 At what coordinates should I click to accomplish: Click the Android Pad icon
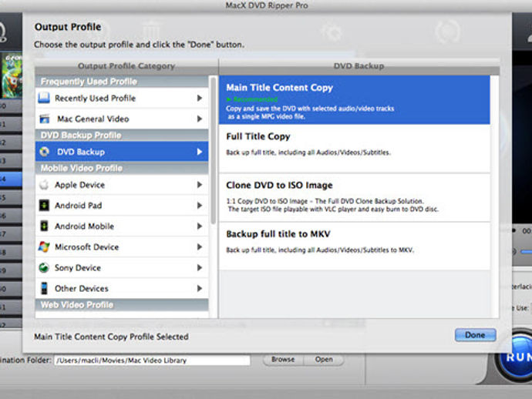point(44,206)
